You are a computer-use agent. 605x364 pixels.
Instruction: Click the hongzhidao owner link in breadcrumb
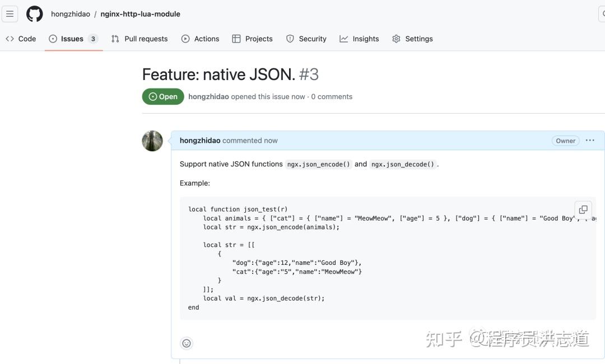(x=71, y=14)
